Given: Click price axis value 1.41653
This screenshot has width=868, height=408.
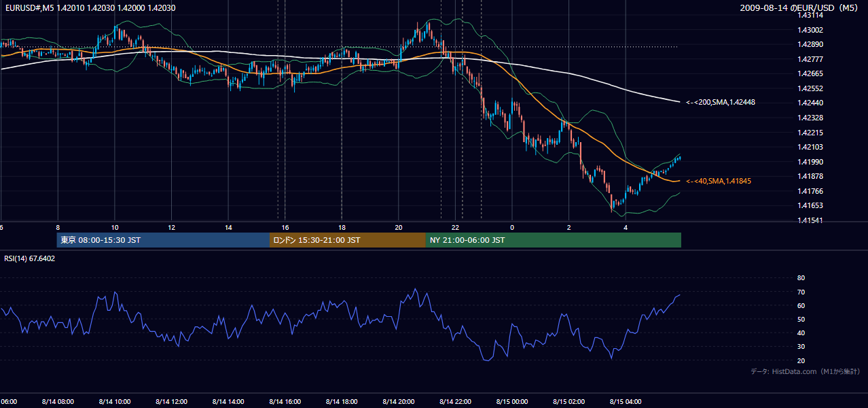Looking at the screenshot, I should tap(810, 205).
